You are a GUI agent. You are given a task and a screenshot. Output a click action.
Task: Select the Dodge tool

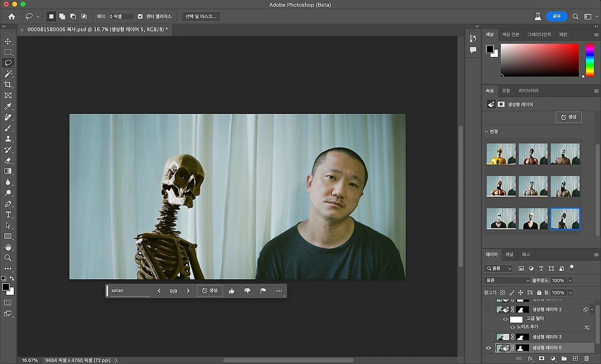pyautogui.click(x=8, y=193)
